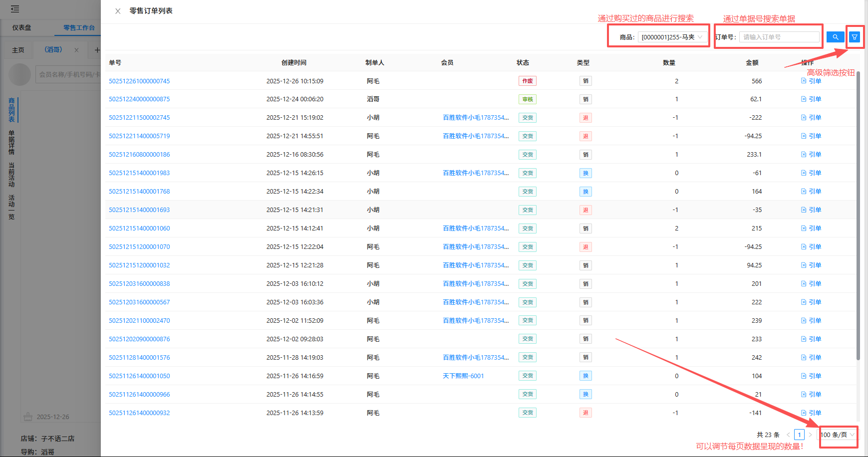The image size is (868, 457).
Task: Switch to the 仪表盘 tab
Action: (22, 27)
